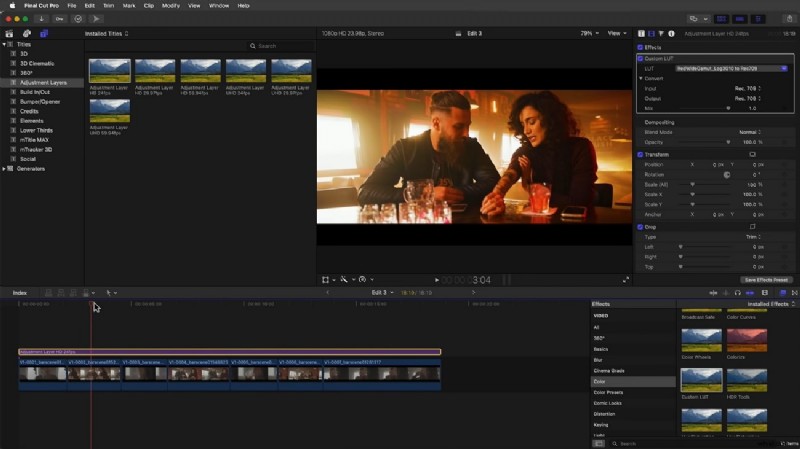This screenshot has width=800, height=449.
Task: Toggle the Browser panel button
Action: coord(721,19)
